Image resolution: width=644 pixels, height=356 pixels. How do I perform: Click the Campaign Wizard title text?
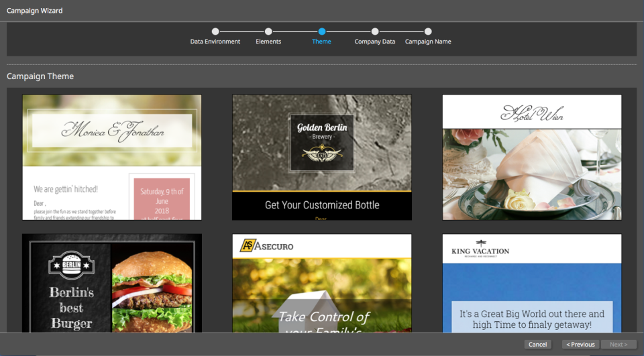[34, 11]
